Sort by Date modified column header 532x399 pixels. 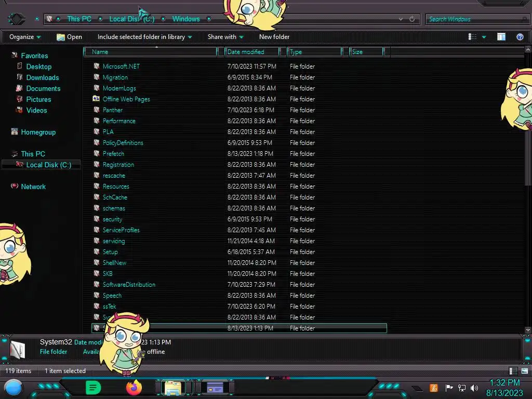[x=252, y=52]
